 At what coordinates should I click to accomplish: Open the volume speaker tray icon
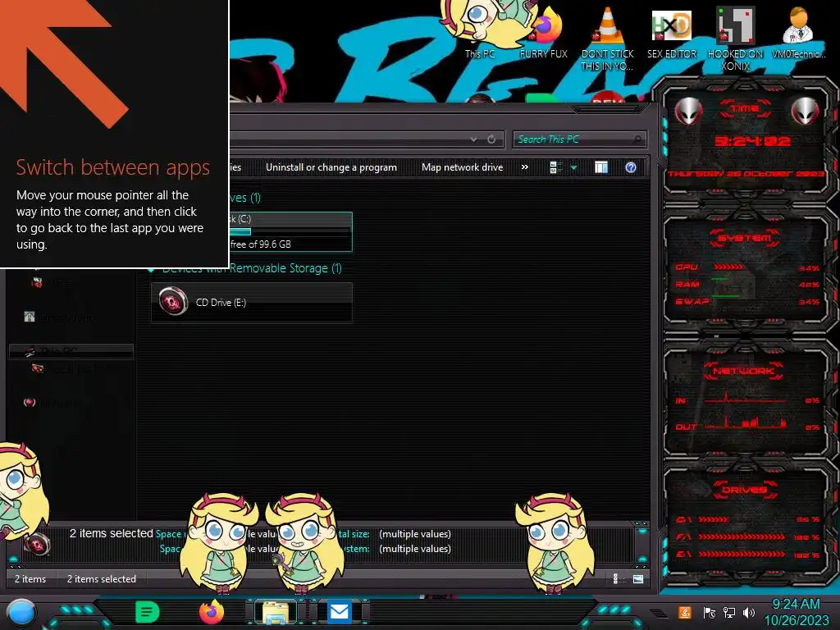pyautogui.click(x=749, y=613)
